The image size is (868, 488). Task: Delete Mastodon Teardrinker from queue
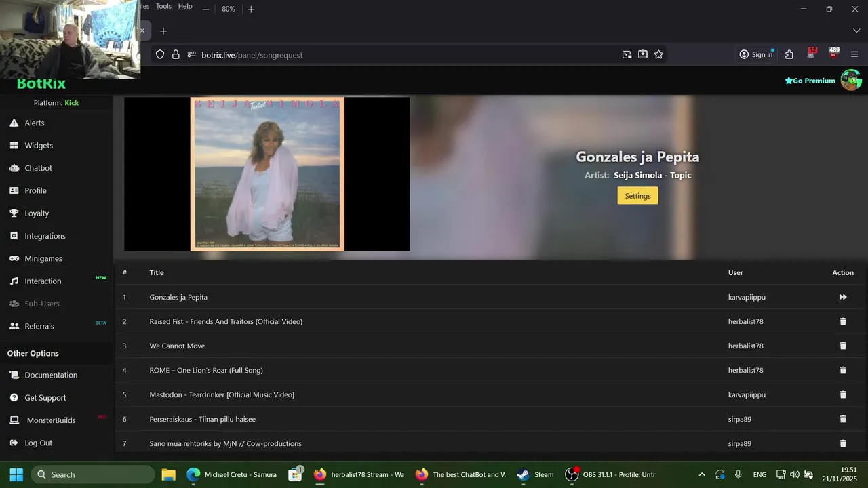pos(843,394)
